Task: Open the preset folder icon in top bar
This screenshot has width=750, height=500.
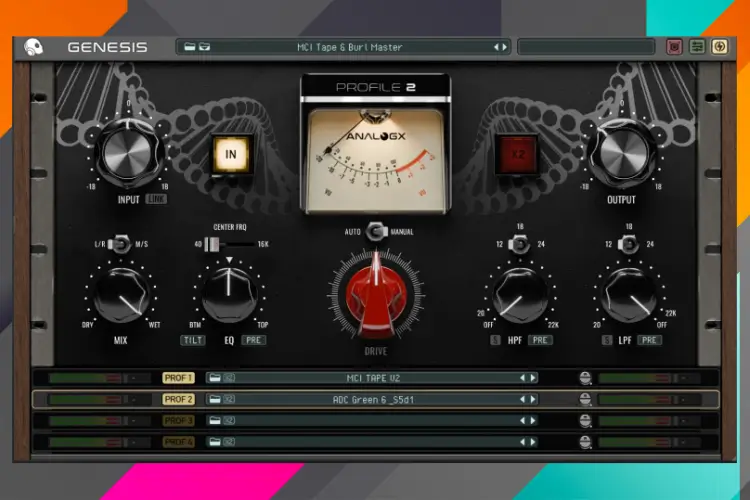Action: pyautogui.click(x=190, y=46)
